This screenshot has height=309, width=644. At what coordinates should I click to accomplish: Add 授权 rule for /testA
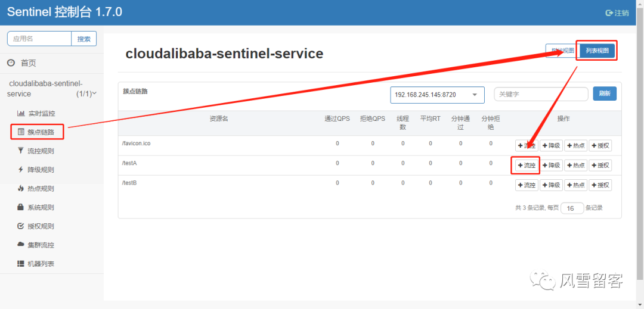coord(600,165)
